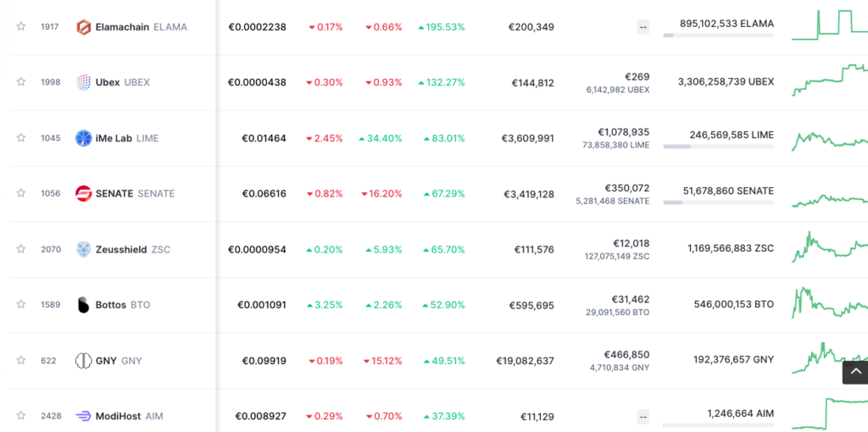This screenshot has height=432, width=868.
Task: Star Elamachain to add to watchlist
Action: click(x=21, y=27)
